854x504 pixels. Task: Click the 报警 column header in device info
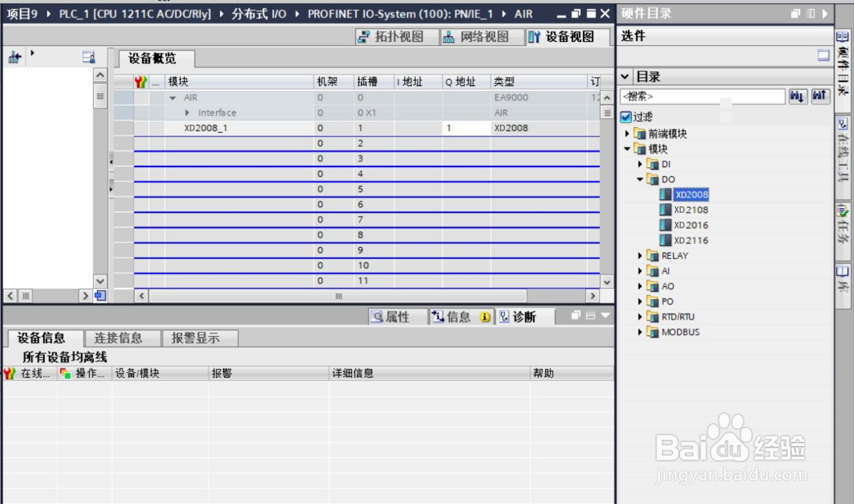(x=268, y=373)
